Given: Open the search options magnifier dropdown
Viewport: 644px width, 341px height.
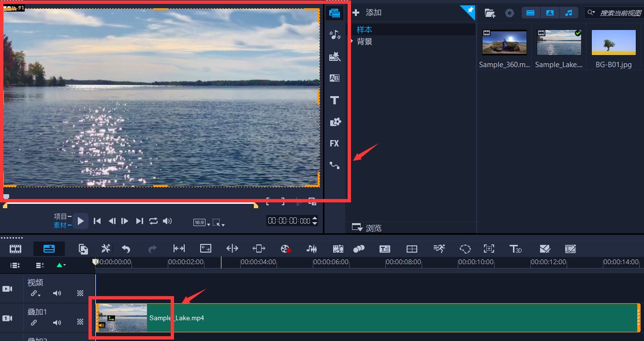Looking at the screenshot, I should tap(591, 13).
